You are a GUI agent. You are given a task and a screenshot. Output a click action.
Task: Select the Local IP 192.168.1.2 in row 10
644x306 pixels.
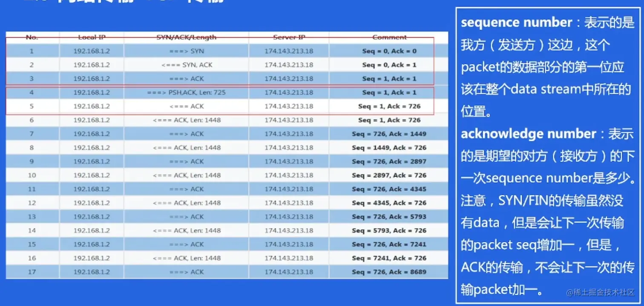92,175
